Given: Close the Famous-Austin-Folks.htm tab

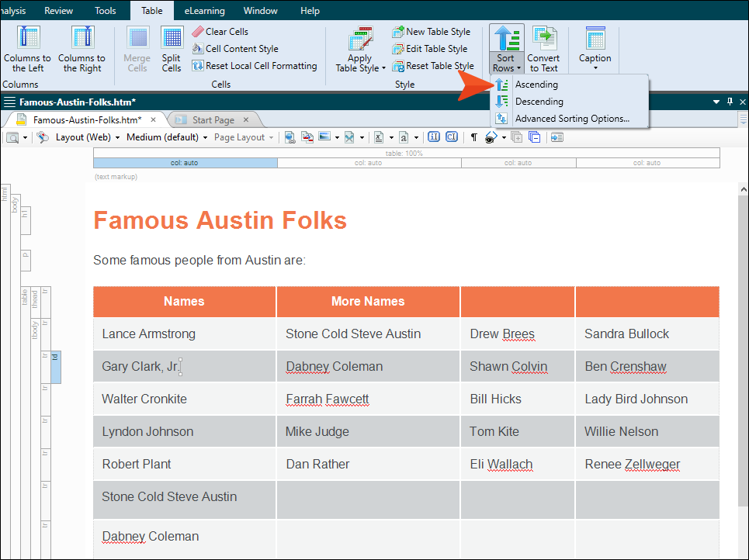Looking at the screenshot, I should pos(153,119).
